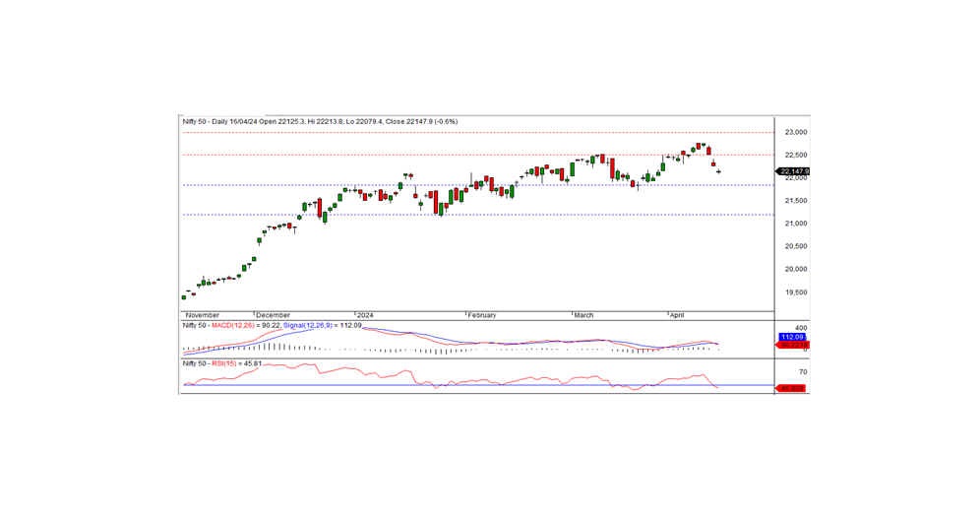Click the MACD axis label 400
This screenshot has width=980, height=519.
pos(801,327)
